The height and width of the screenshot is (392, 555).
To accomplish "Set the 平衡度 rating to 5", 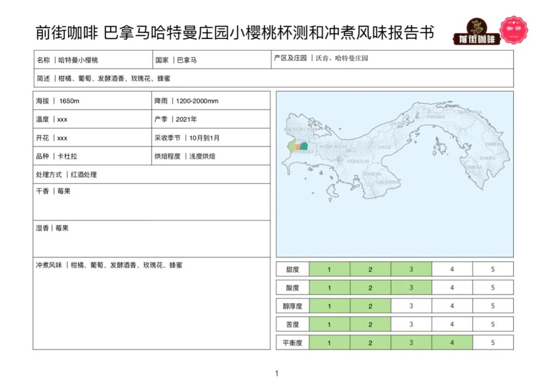I will 493,342.
